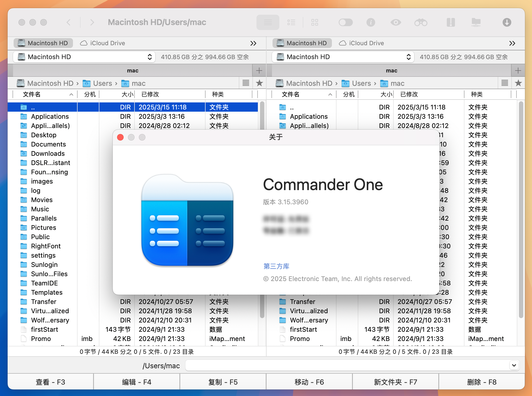Select Music folder icon in left panel
Screen dimensions: 532x396
pos(24,209)
